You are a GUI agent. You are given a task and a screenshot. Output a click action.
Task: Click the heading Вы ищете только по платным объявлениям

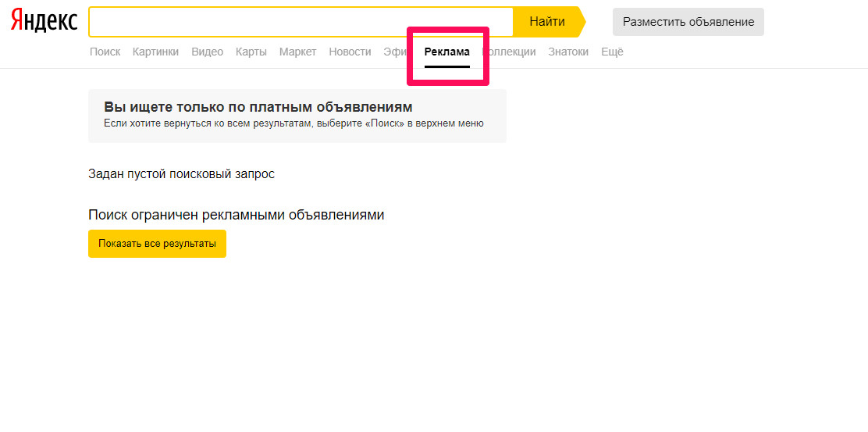258,107
